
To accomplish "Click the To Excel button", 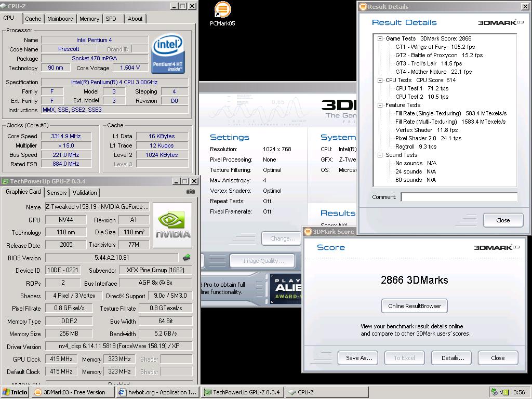I will (x=404, y=358).
